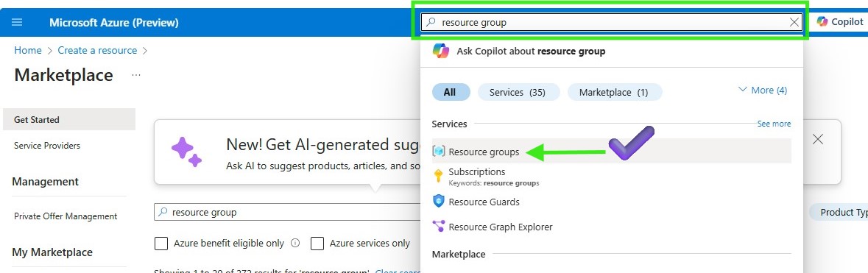Click the info icon beside Azure benefit eligible

point(295,243)
